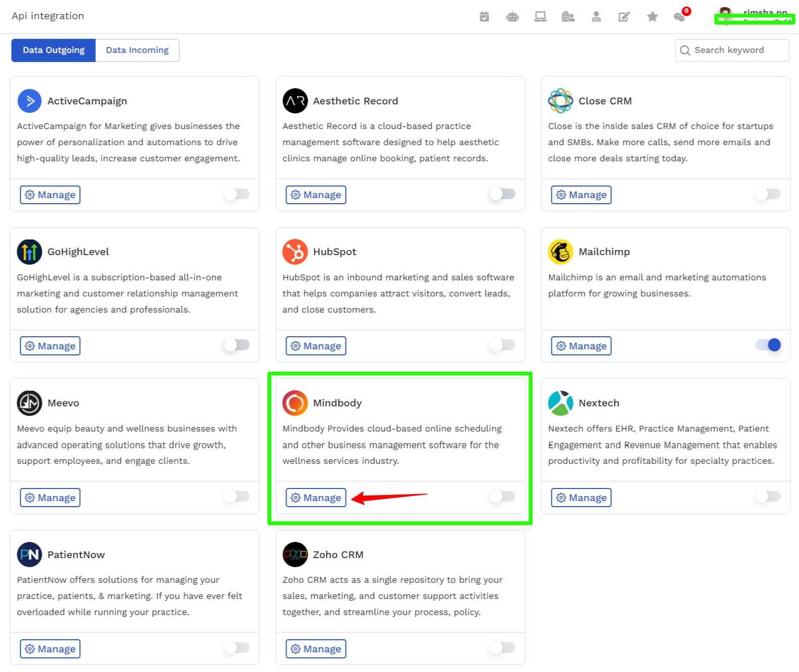Disable the Mailchimp integration toggle
The height and width of the screenshot is (672, 799).
(768, 345)
